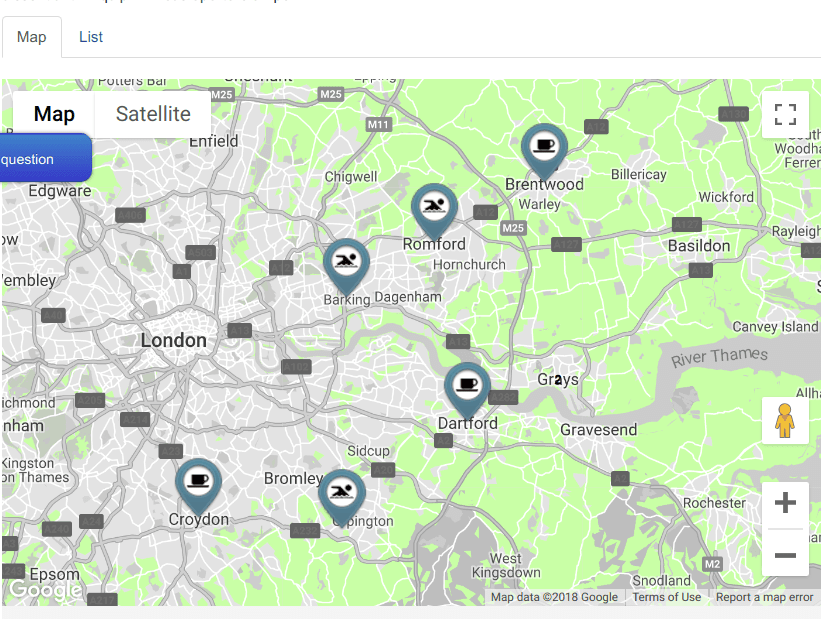827x619 pixels.
Task: Click the Dagenham label on the map
Action: [408, 297]
